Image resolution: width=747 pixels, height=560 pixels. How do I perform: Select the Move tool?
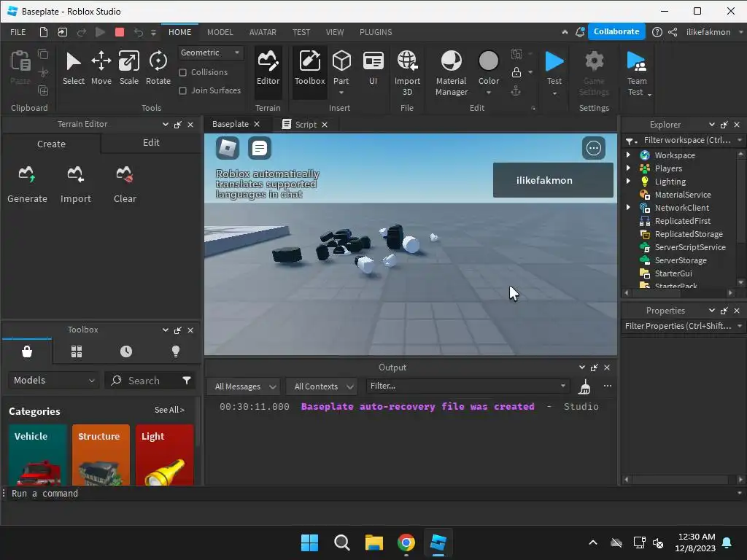pos(101,68)
